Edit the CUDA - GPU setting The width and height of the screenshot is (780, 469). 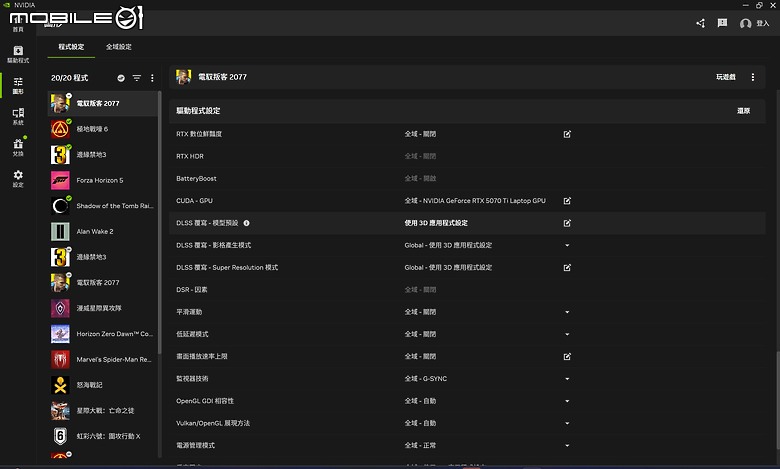(567, 201)
